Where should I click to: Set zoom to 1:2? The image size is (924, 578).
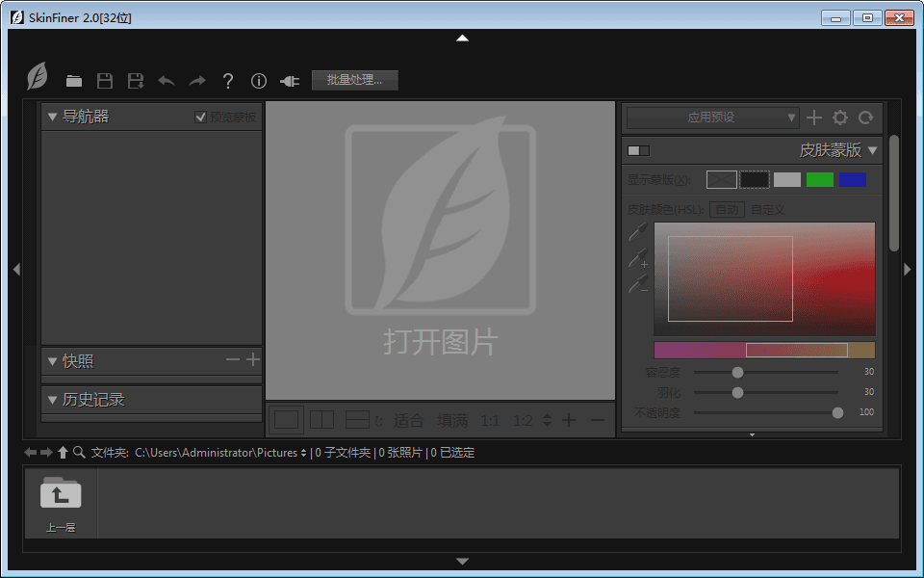click(x=523, y=421)
